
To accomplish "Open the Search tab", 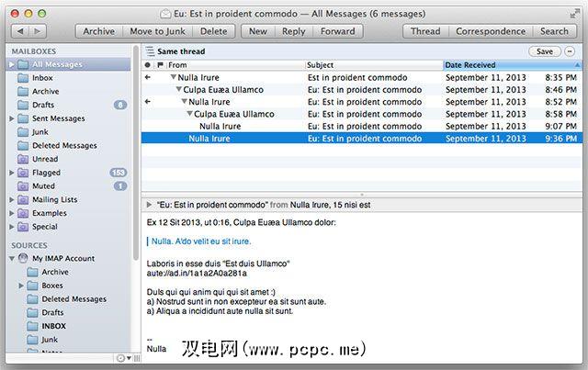I will point(554,31).
